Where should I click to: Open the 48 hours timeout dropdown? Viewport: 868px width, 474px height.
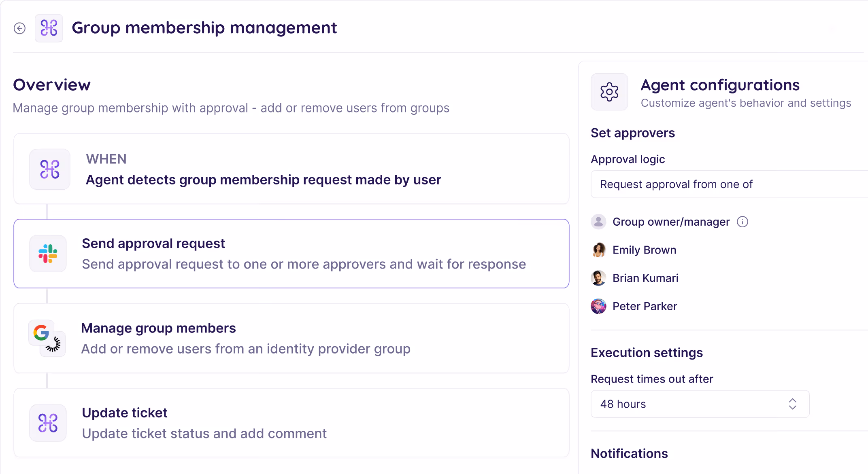688,404
